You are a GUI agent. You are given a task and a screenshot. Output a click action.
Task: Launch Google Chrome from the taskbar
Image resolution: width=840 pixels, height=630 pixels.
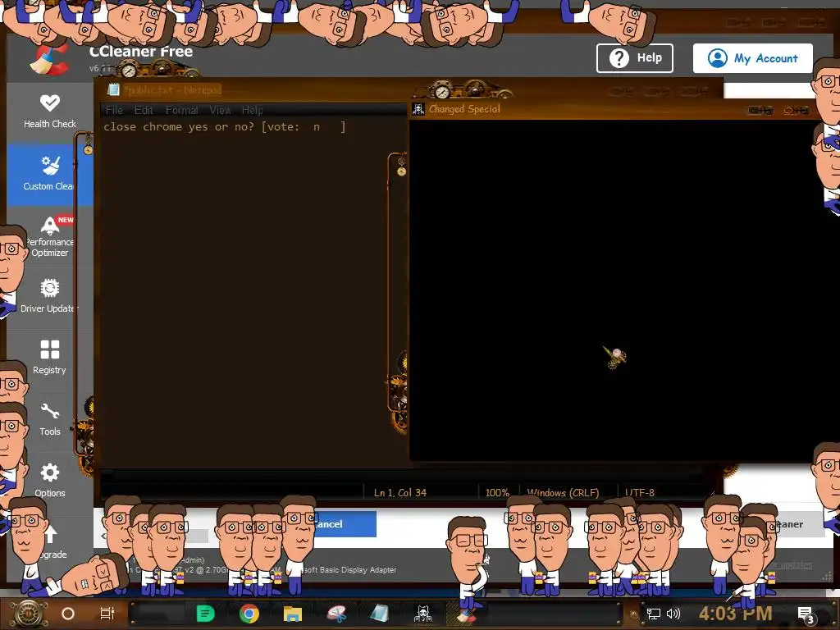point(249,614)
